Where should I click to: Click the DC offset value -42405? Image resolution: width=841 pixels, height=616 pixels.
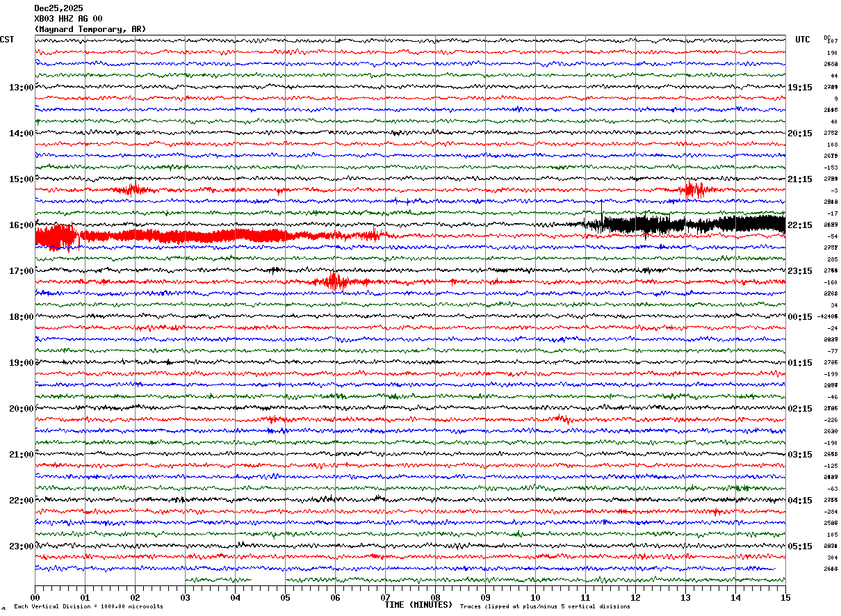pyautogui.click(x=828, y=316)
